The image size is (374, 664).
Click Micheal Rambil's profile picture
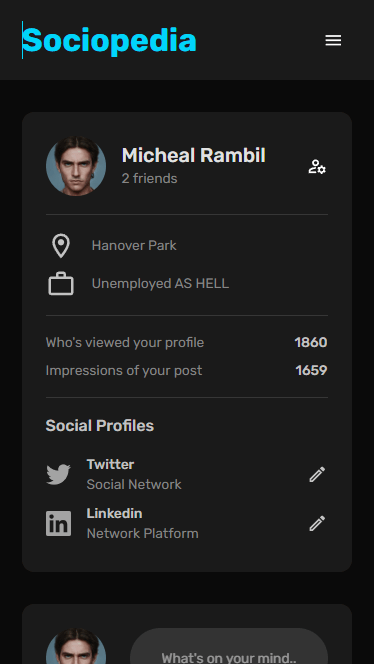(76, 166)
